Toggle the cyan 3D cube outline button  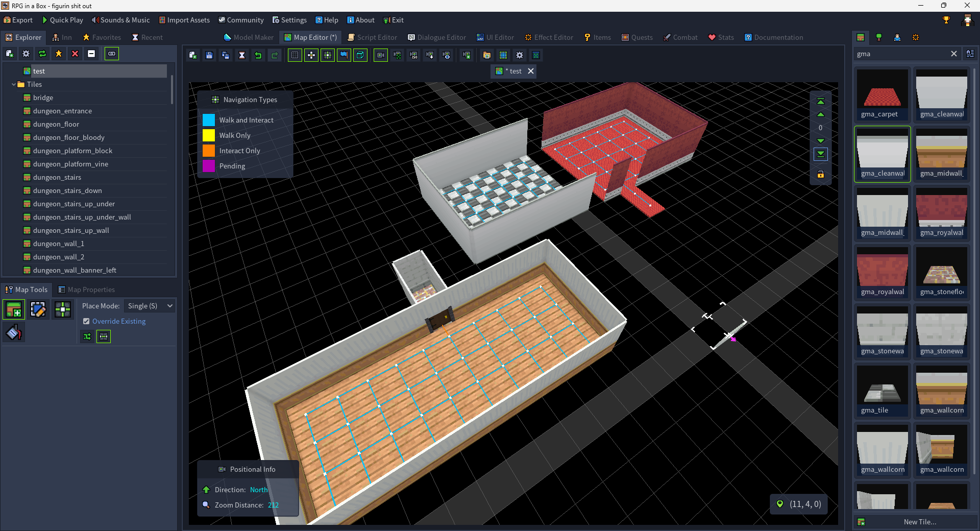[360, 55]
